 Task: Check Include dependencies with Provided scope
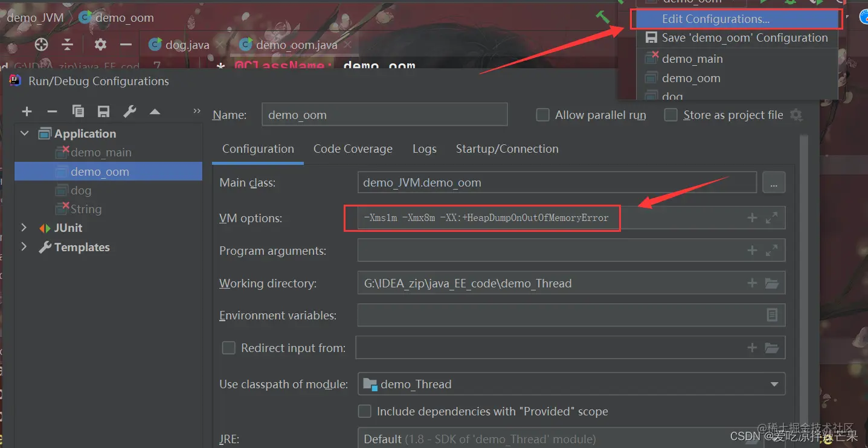coord(364,411)
